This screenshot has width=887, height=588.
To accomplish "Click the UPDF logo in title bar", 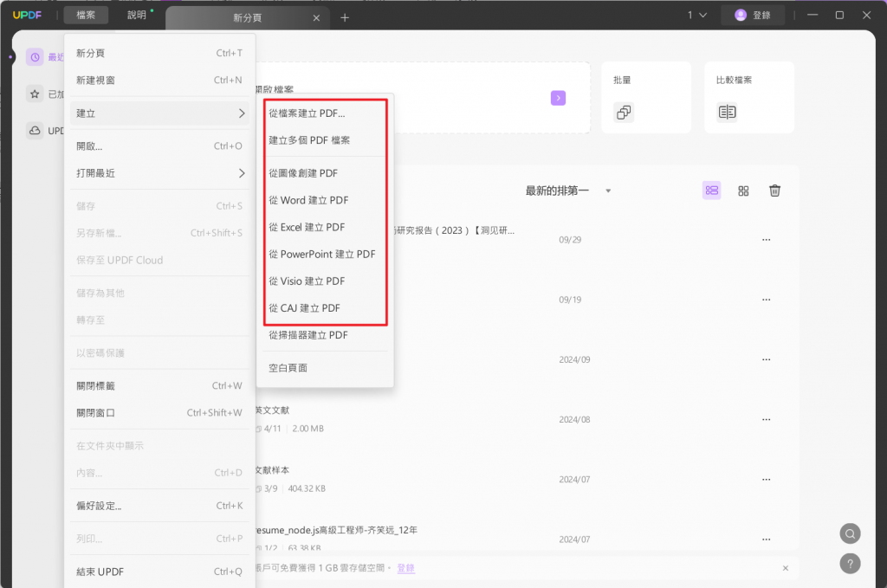I will 27,16.
